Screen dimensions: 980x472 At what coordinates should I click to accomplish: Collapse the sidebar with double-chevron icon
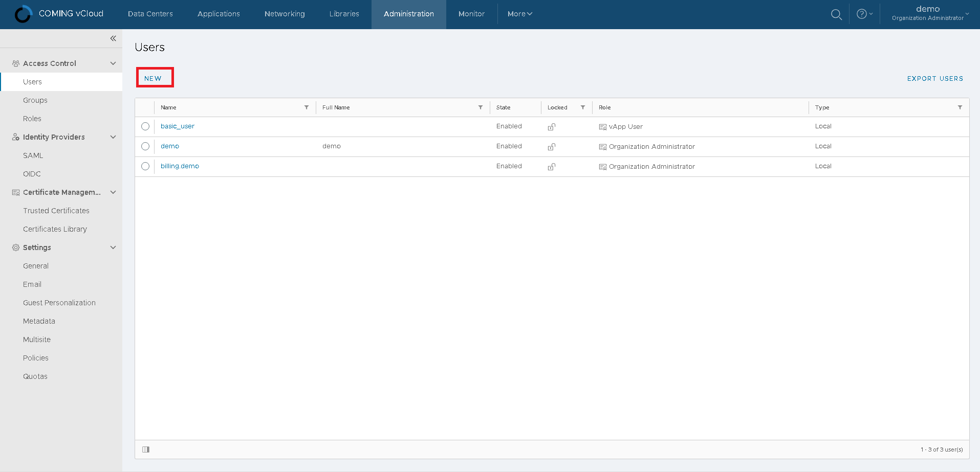(x=113, y=38)
